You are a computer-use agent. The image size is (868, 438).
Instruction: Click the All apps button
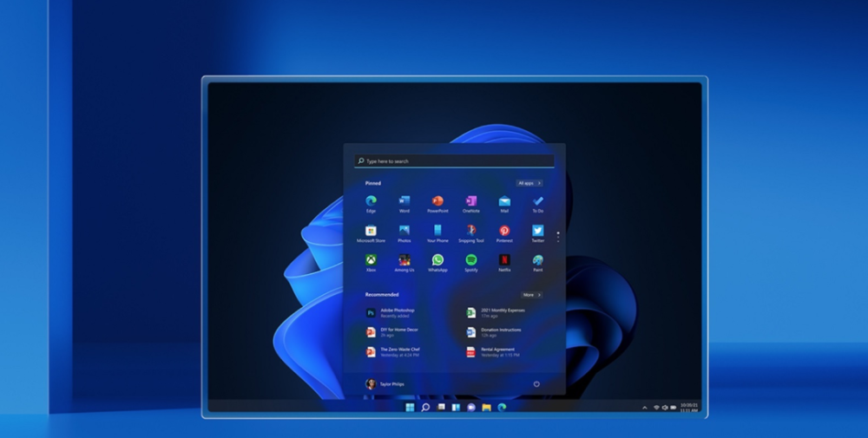(529, 183)
